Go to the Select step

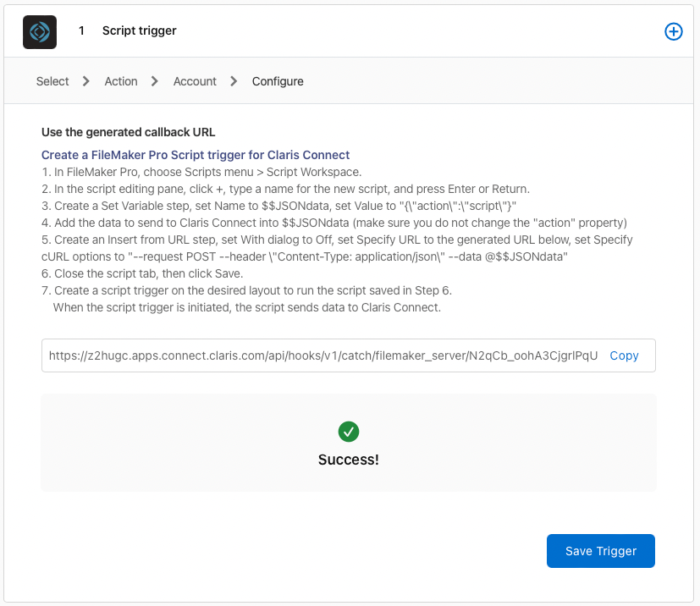[52, 81]
